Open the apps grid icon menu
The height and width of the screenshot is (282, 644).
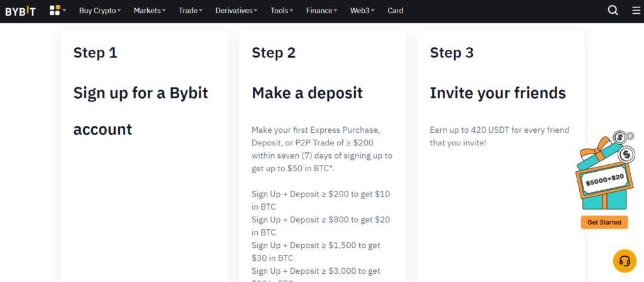(56, 11)
